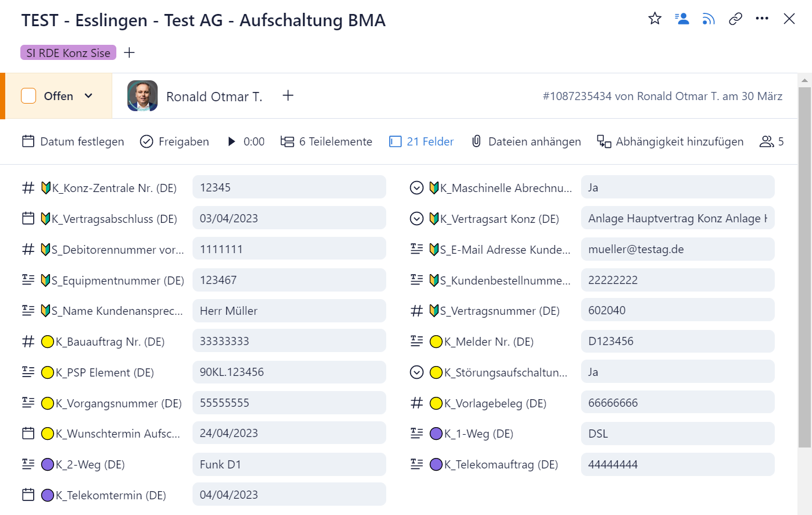Viewport: 812px width, 515px height.
Task: Start the timer play button
Action: point(232,141)
